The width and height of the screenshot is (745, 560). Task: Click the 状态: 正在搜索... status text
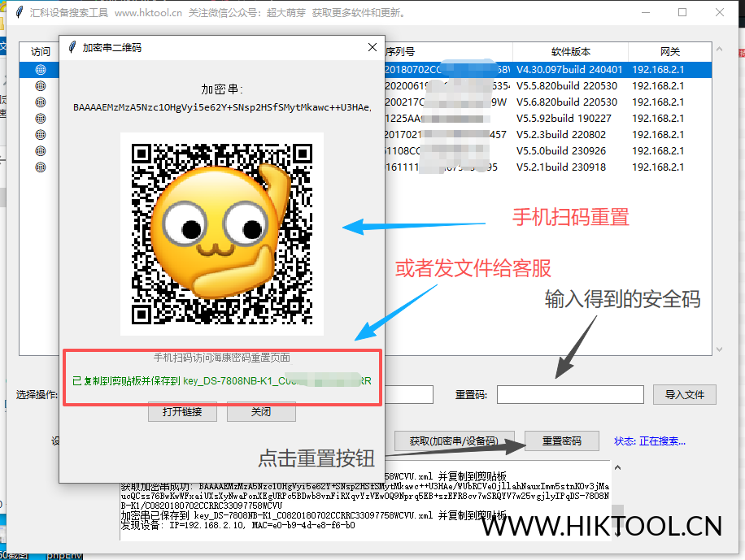[x=650, y=441]
